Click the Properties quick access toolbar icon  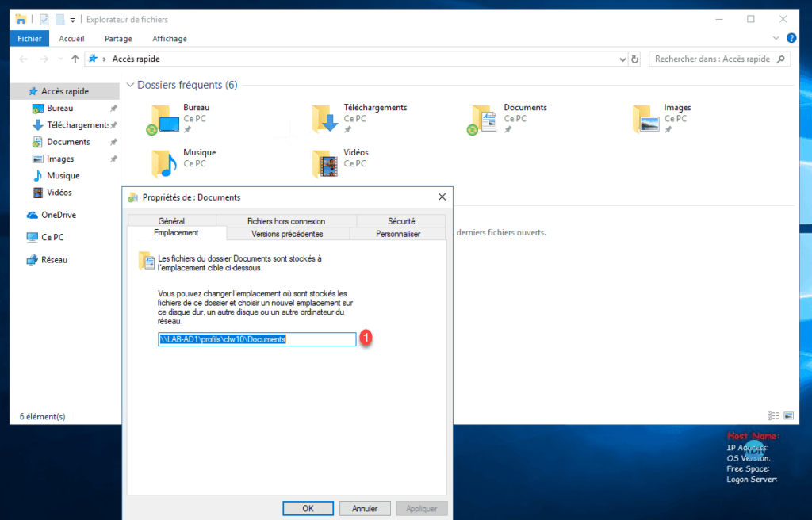click(44, 20)
